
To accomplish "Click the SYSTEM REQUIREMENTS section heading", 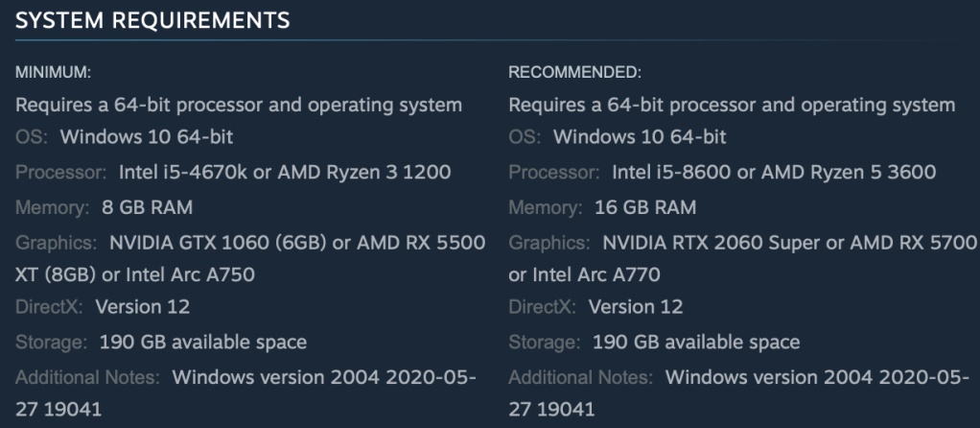I will point(152,18).
